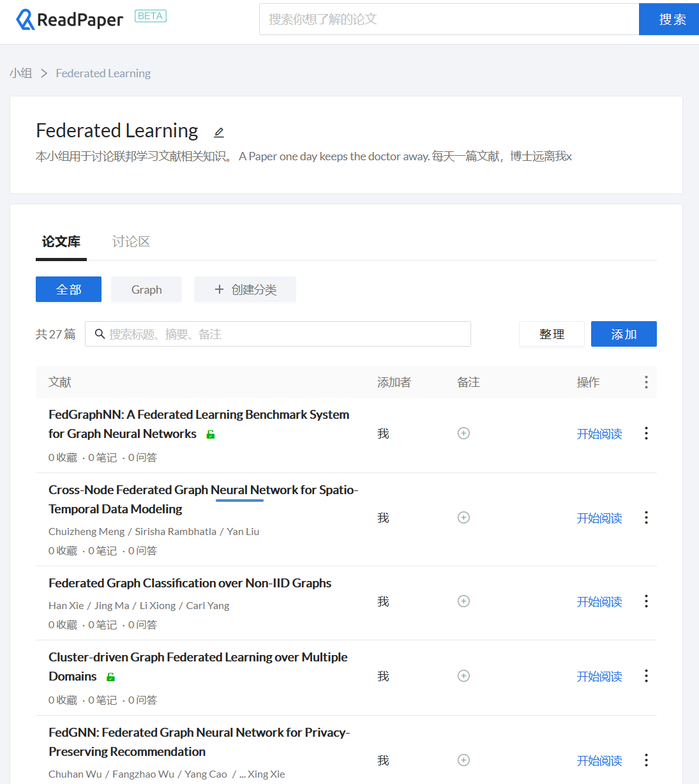The width and height of the screenshot is (699, 784).
Task: Click the blue 添加 button
Action: 623,334
